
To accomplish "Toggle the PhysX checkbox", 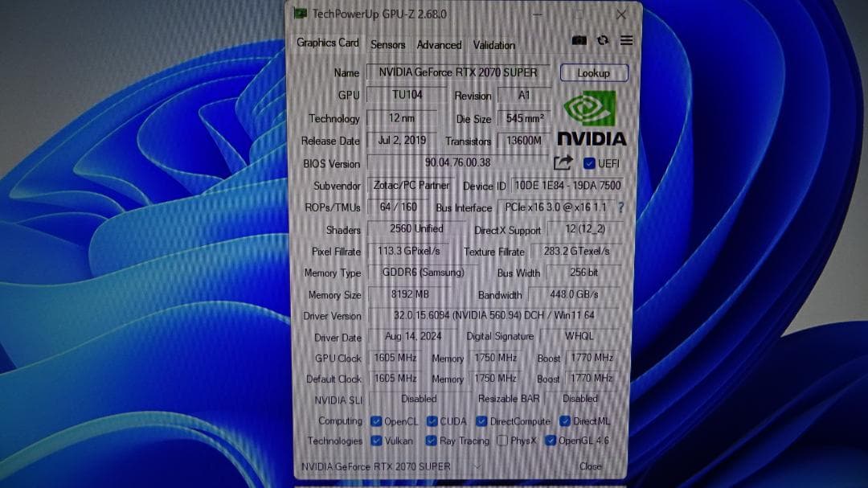I will pyautogui.click(x=502, y=441).
